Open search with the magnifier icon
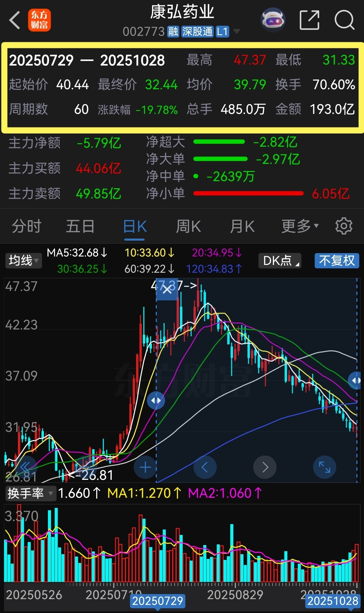This screenshot has height=613, width=364. [x=344, y=20]
